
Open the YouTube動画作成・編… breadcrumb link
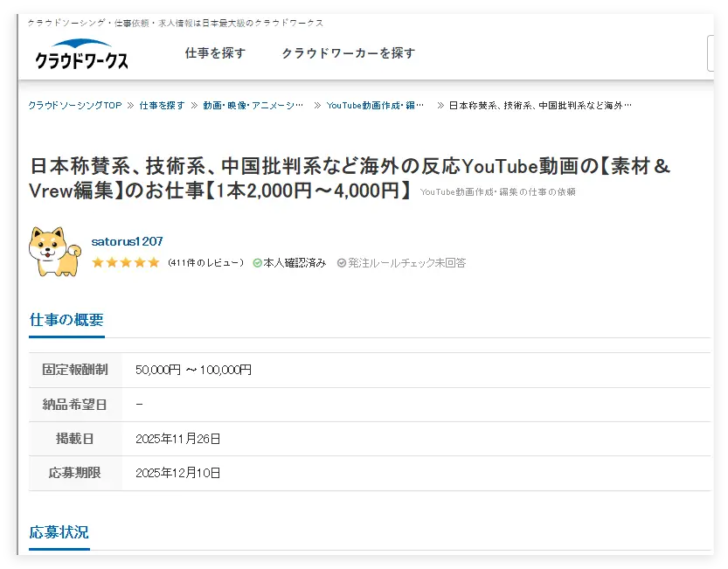(x=375, y=105)
